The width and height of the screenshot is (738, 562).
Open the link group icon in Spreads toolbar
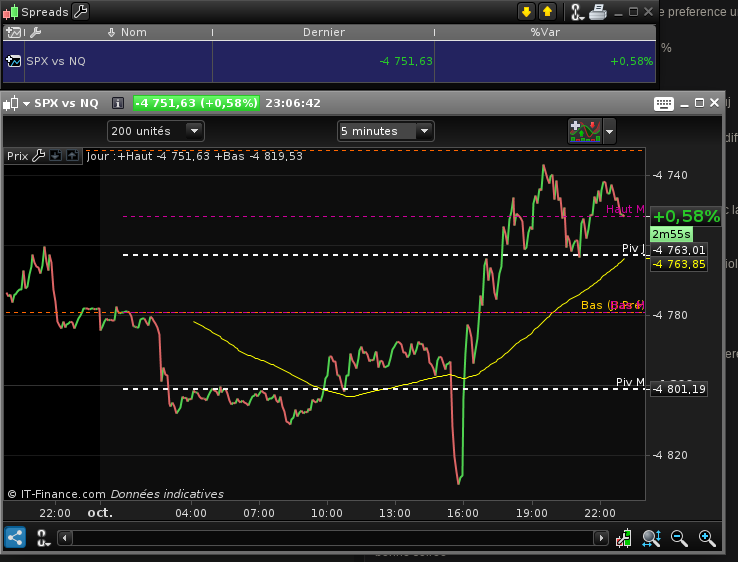point(577,12)
